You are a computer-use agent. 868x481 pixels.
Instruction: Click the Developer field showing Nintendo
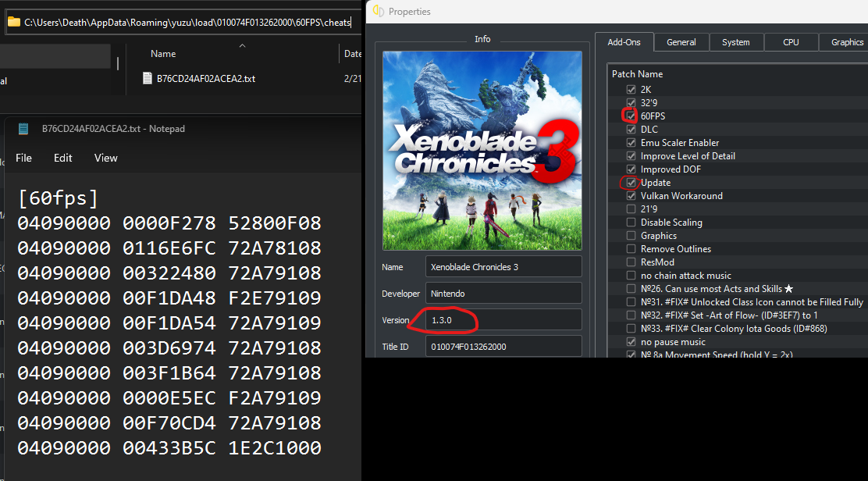click(503, 294)
